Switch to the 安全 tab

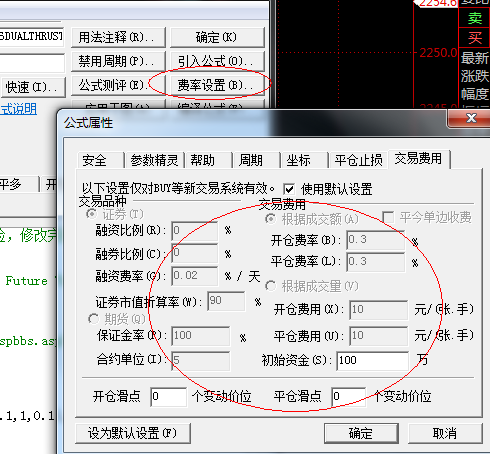coord(95,161)
